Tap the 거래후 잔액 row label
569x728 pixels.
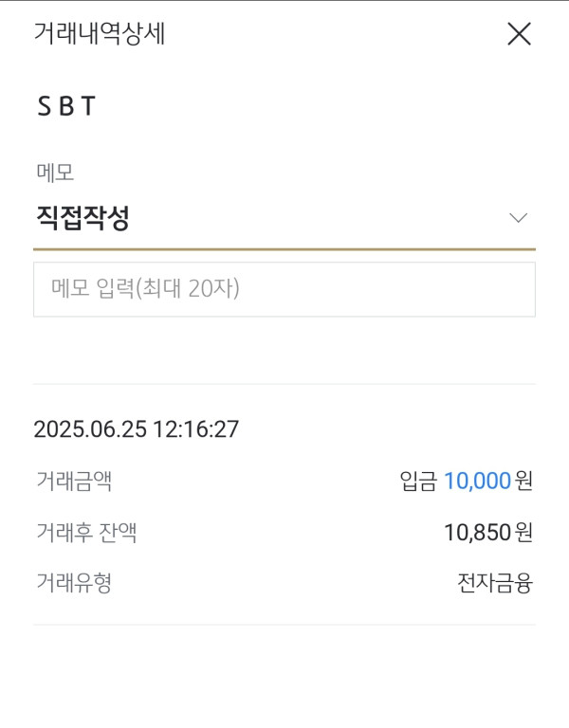coord(85,533)
